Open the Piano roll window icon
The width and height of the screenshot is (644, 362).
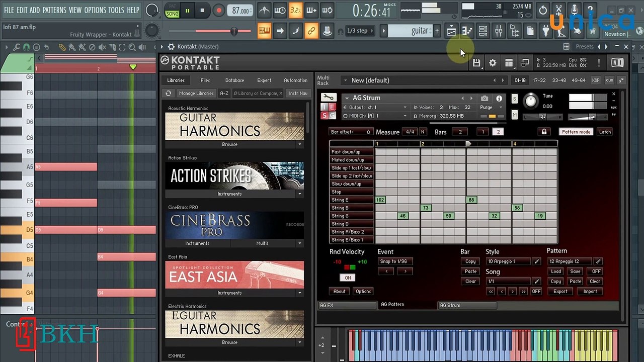pyautogui.click(x=467, y=31)
